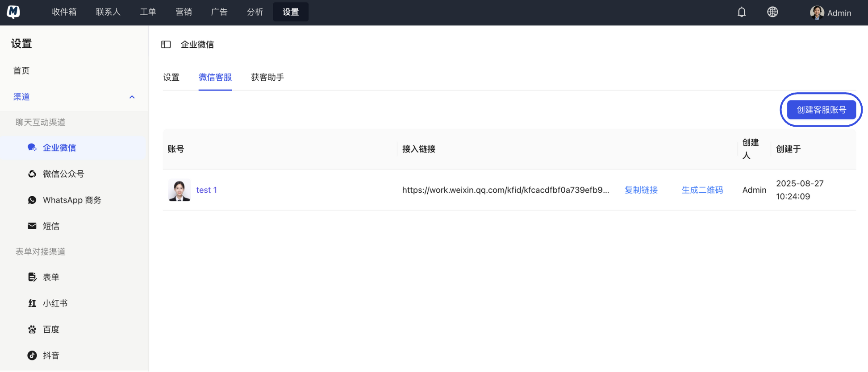Switch to the 设置 sub-tab
This screenshot has height=372, width=868.
171,78
